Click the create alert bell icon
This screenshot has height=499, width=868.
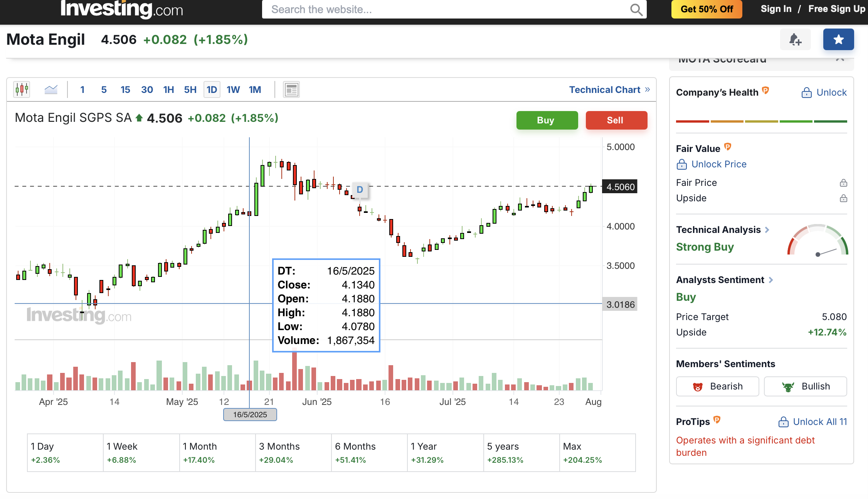pos(795,39)
